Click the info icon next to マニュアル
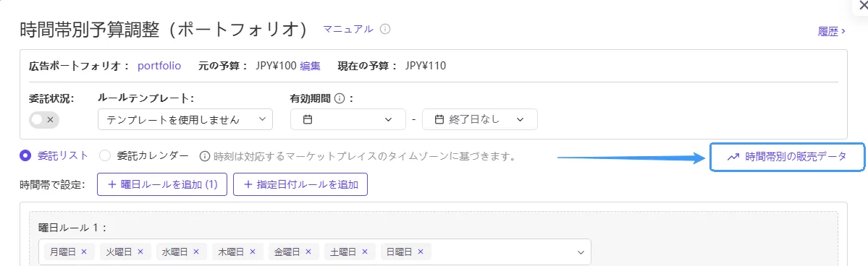This screenshot has width=868, height=266. point(385,30)
